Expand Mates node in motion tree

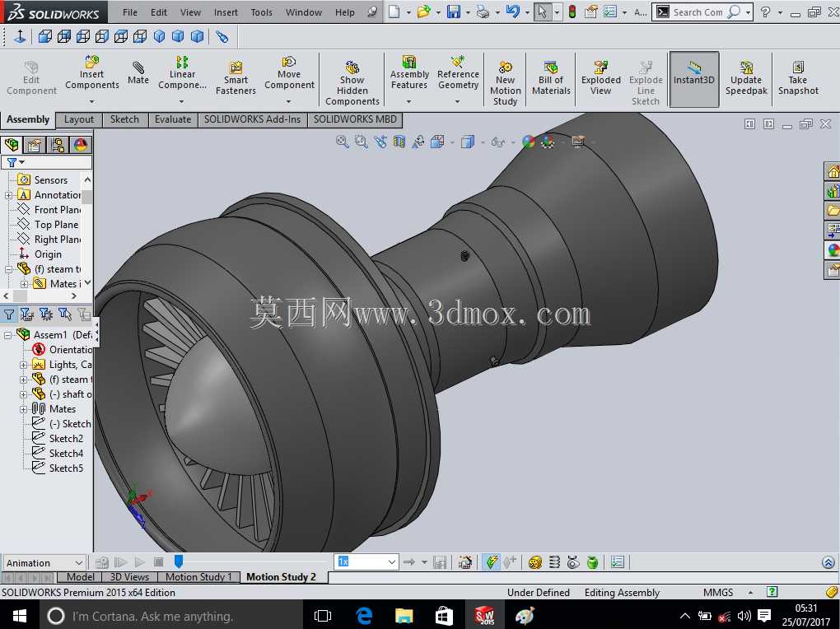[x=23, y=409]
